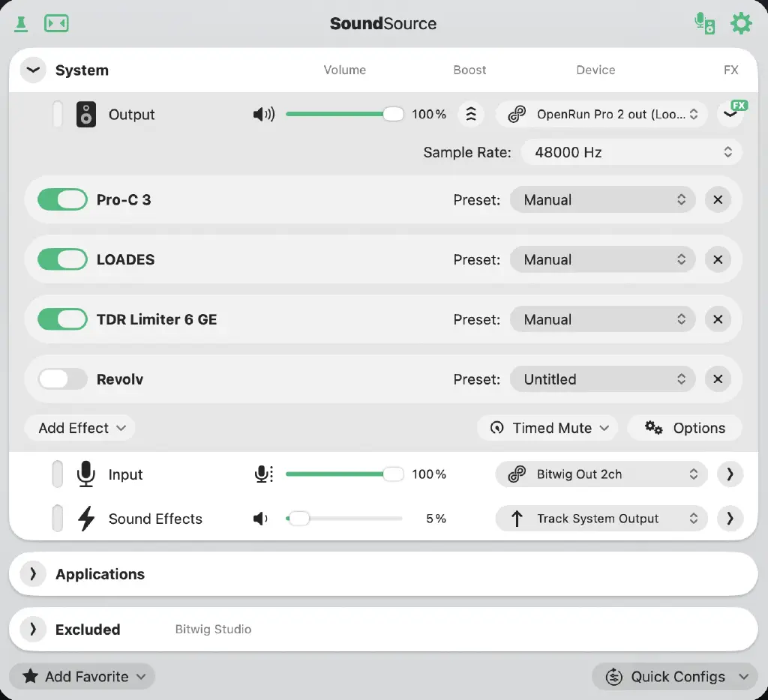Screen dimensions: 768x700
Task: Click the Add Favorite button
Action: pos(82,677)
